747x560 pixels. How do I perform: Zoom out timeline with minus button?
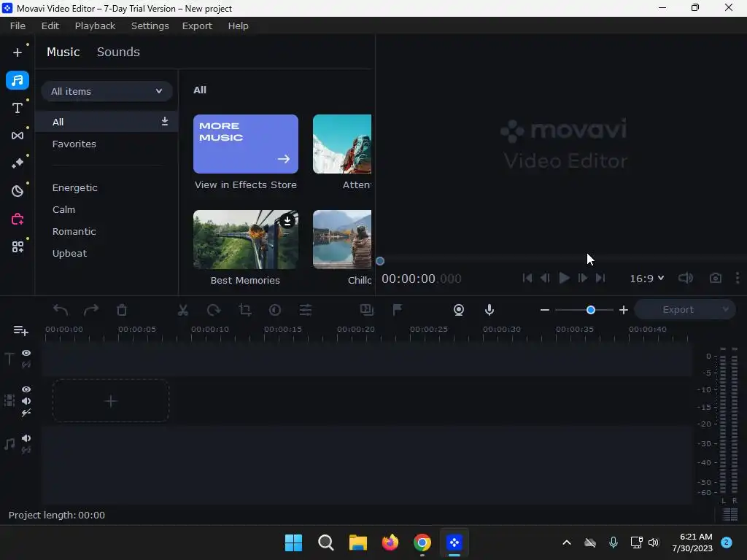point(544,310)
